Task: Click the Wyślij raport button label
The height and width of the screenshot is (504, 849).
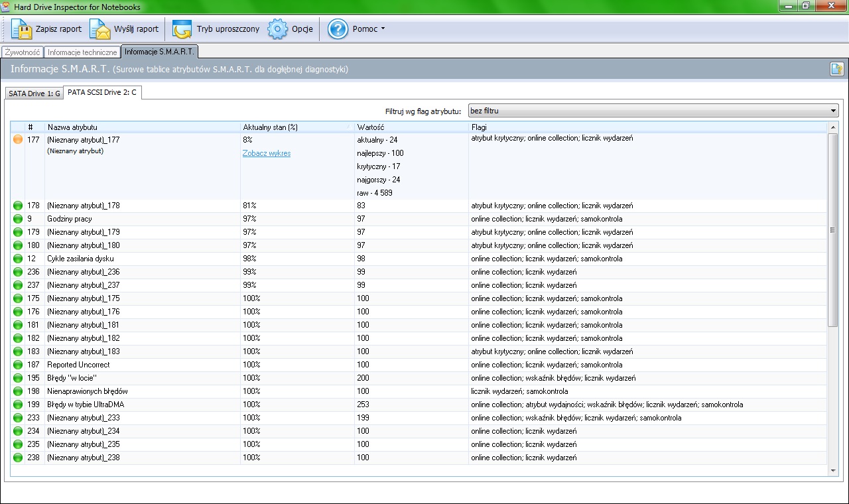Action: (136, 29)
